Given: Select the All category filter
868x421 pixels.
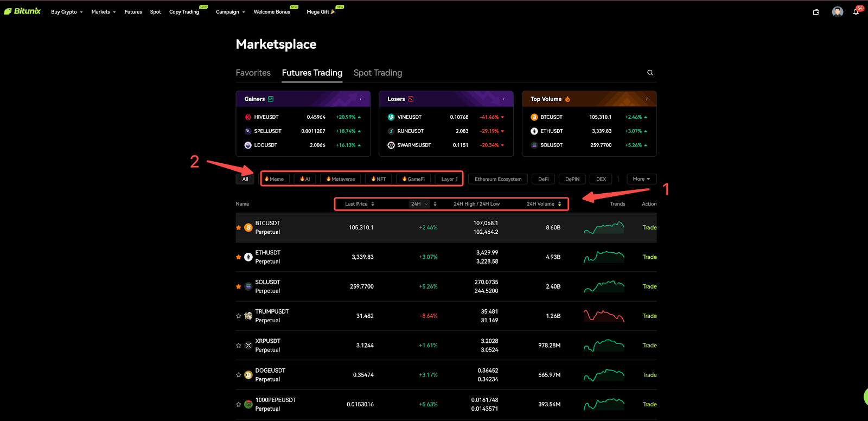Looking at the screenshot, I should point(245,179).
